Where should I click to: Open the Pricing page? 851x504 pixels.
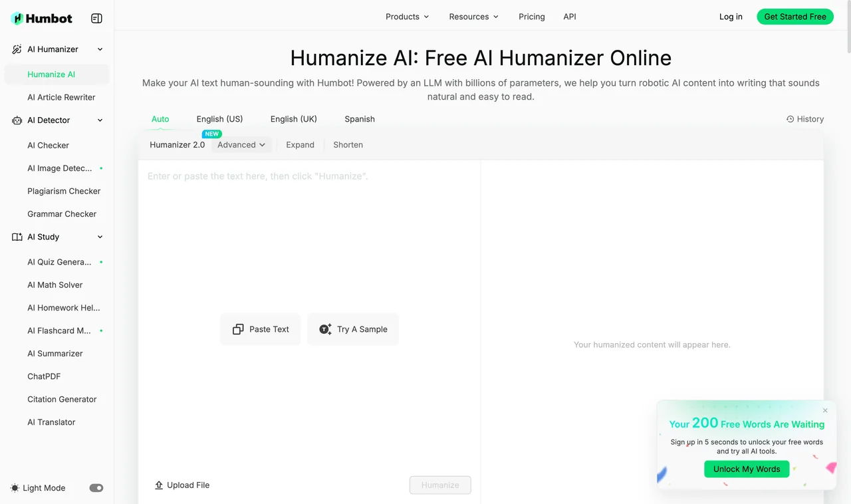click(532, 17)
